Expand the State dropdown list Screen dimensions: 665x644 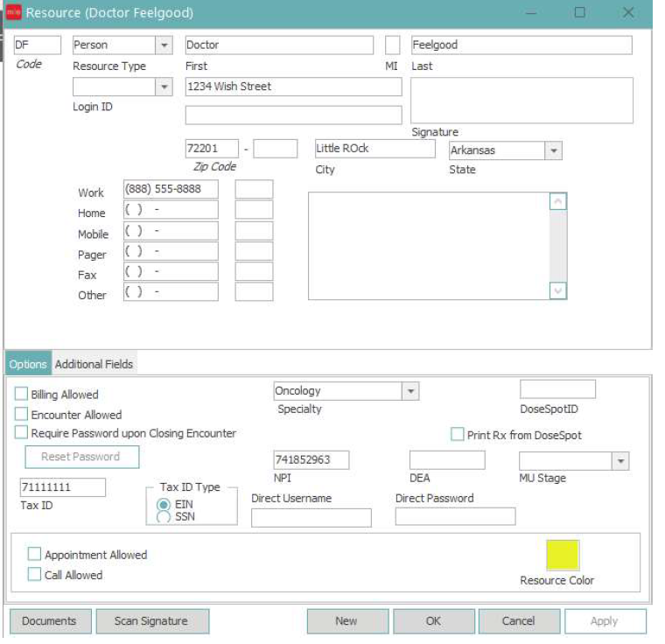click(x=552, y=150)
